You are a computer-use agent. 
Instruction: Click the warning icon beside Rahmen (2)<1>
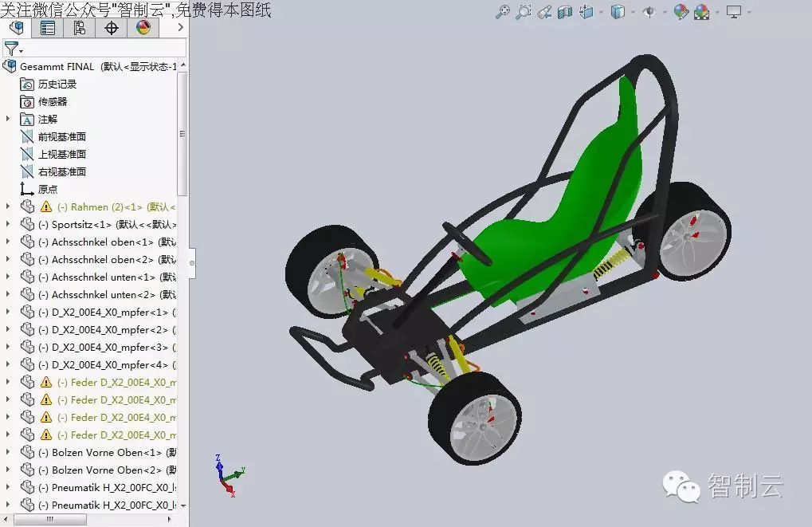45,207
